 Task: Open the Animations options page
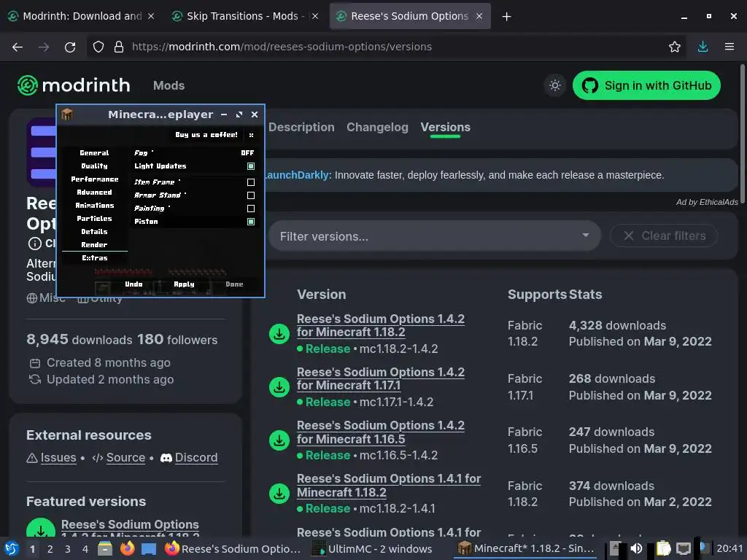94,205
